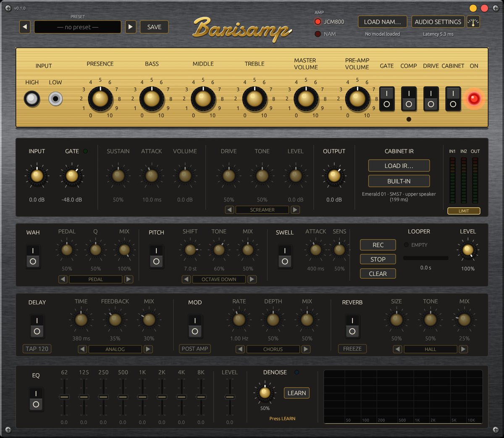The image size is (504, 438).
Task: Click the looper STOP button
Action: click(x=378, y=260)
